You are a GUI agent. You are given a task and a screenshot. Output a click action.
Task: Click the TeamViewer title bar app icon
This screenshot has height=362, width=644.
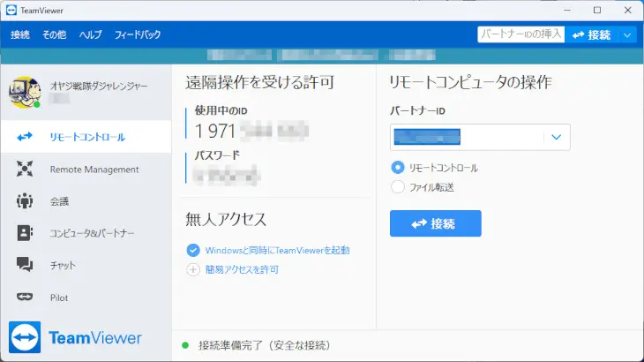pyautogui.click(x=11, y=10)
